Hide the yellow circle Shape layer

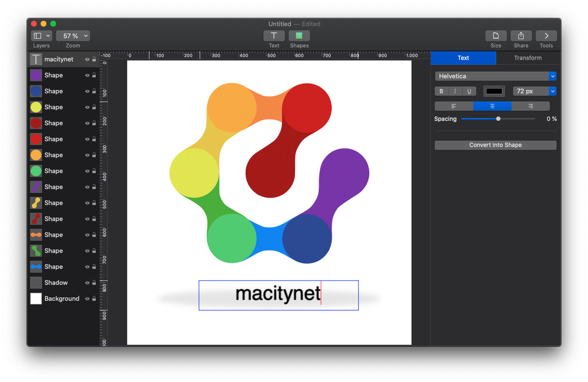[88, 107]
